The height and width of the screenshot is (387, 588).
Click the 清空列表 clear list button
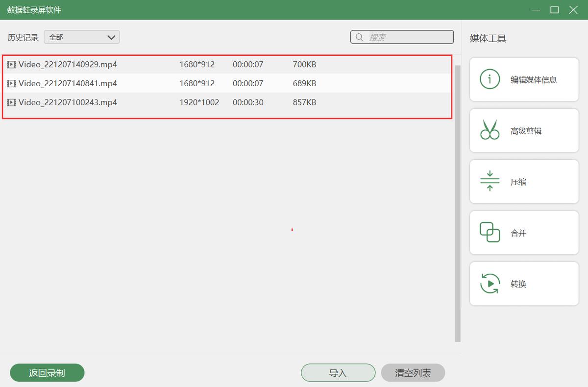point(413,373)
